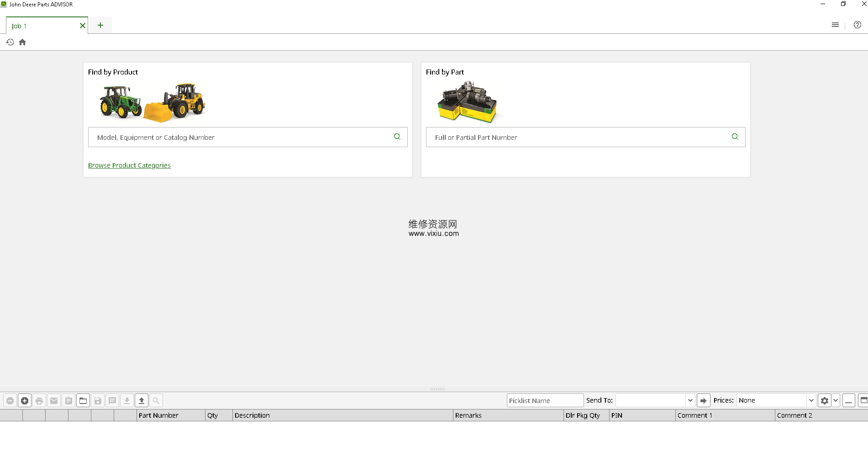Focus the Full or Partial Part Number field
The image size is (868, 457).
pos(586,137)
